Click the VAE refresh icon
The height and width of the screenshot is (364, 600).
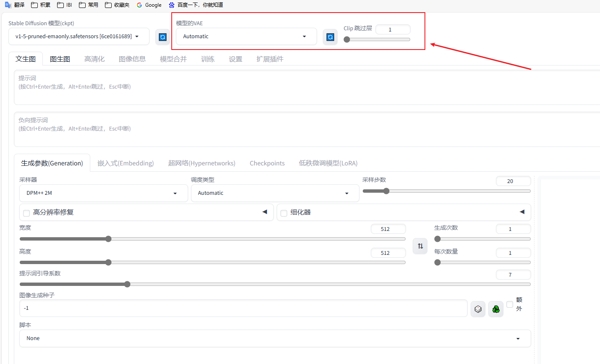[x=330, y=37]
